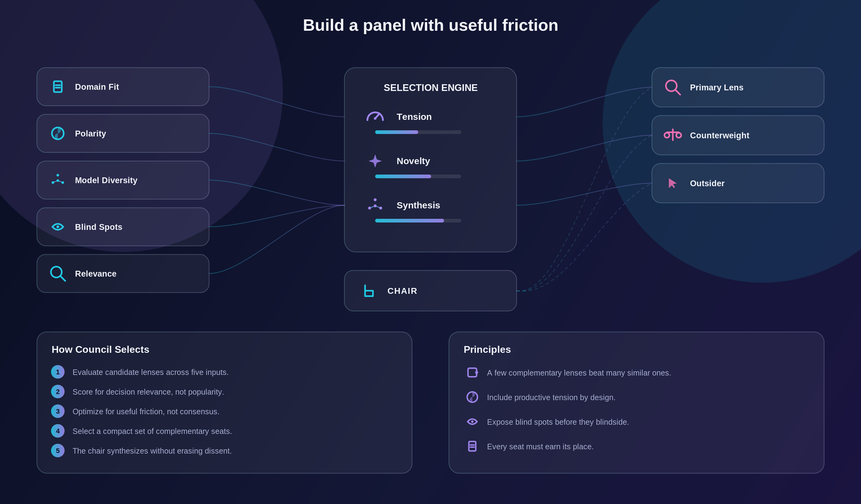This screenshot has width=861, height=504.
Task: Click the Synthesis progress bar
Action: point(418,221)
